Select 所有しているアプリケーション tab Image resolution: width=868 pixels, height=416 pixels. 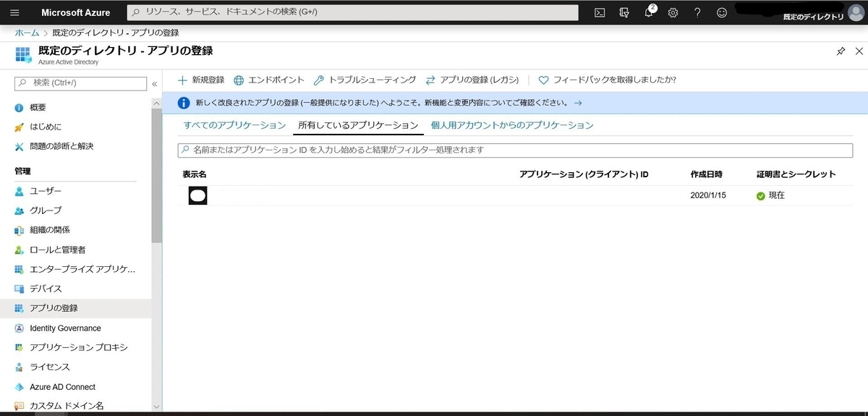(x=358, y=125)
